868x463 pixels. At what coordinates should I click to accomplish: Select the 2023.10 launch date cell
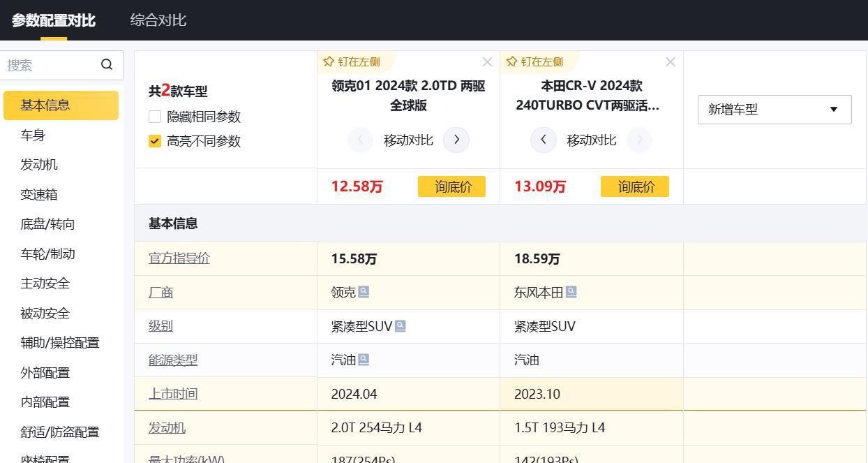point(591,394)
